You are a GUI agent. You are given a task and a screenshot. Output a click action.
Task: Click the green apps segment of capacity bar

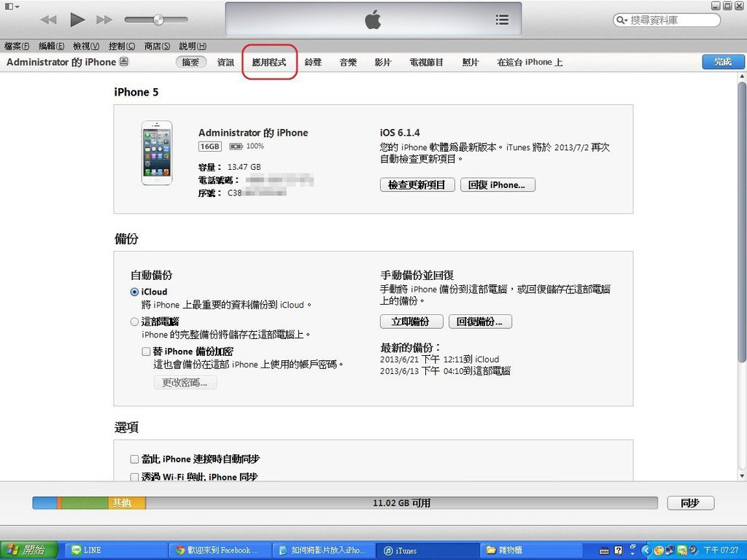click(x=85, y=503)
